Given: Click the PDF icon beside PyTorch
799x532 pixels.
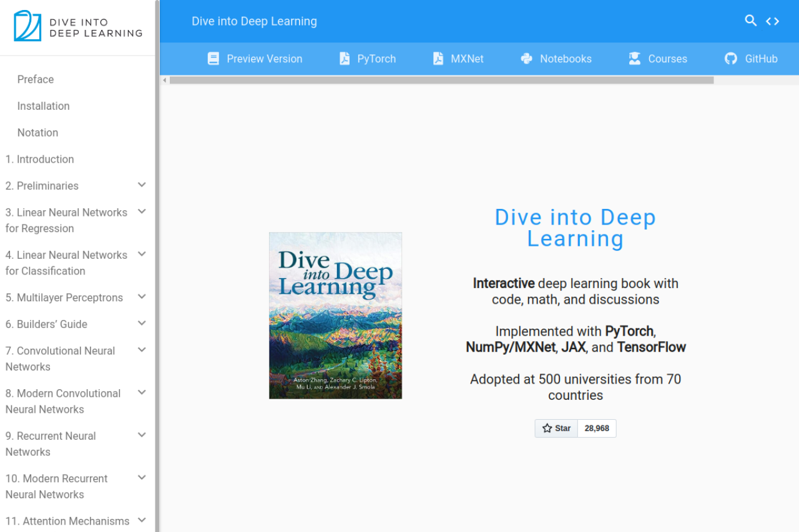Looking at the screenshot, I should [345, 59].
